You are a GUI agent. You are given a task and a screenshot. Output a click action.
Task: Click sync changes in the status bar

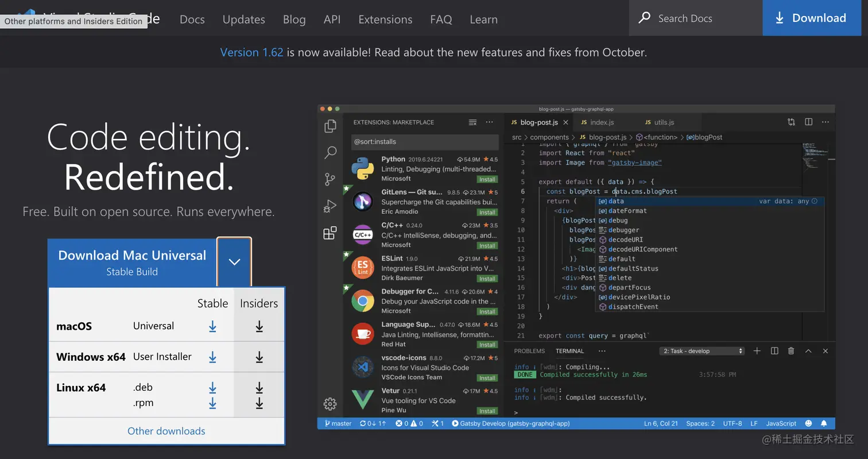(373, 423)
